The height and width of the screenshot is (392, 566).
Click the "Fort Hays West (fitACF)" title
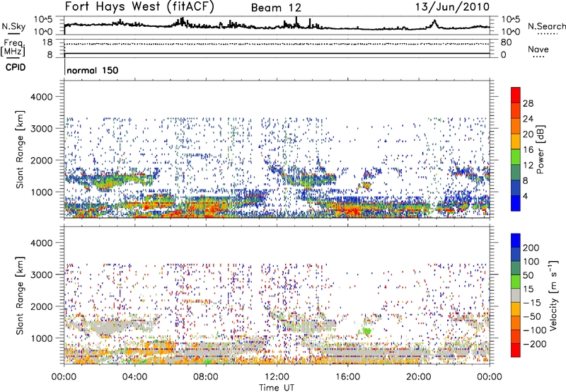pyautogui.click(x=139, y=6)
